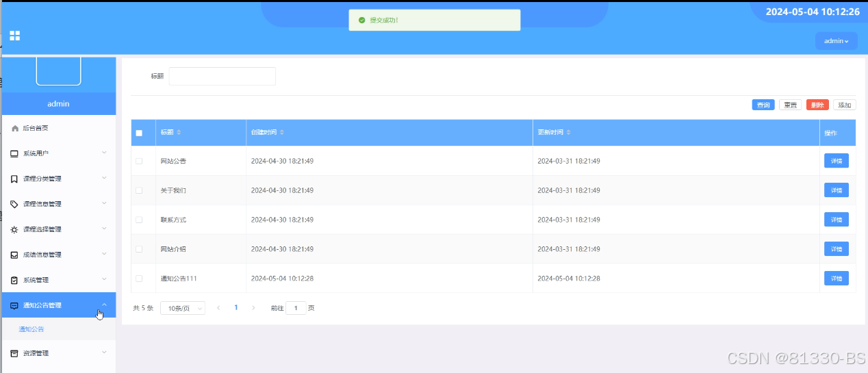Go to the next page with the right arrow
868x373 pixels.
[x=253, y=308]
